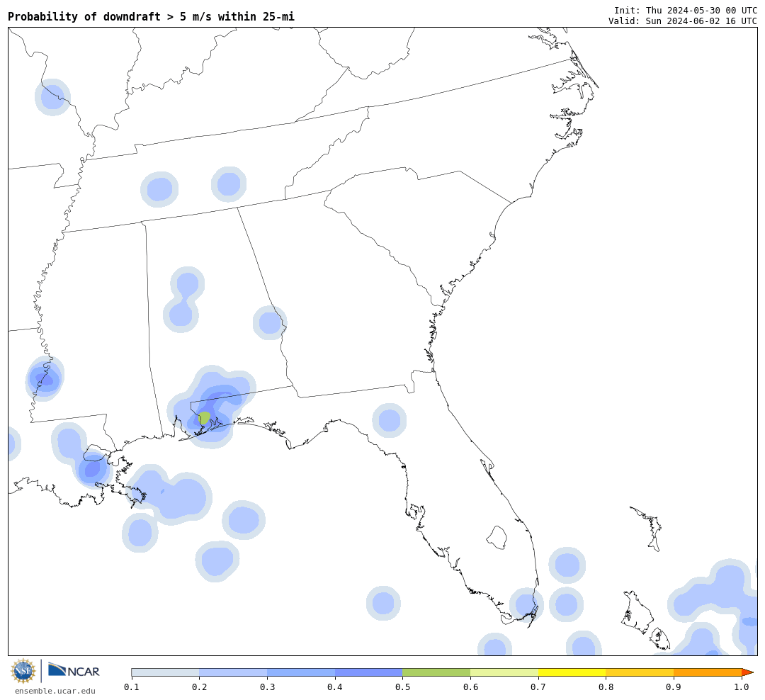Click the red arrow tip of the colorbar
The image size is (765, 700).
click(x=747, y=672)
